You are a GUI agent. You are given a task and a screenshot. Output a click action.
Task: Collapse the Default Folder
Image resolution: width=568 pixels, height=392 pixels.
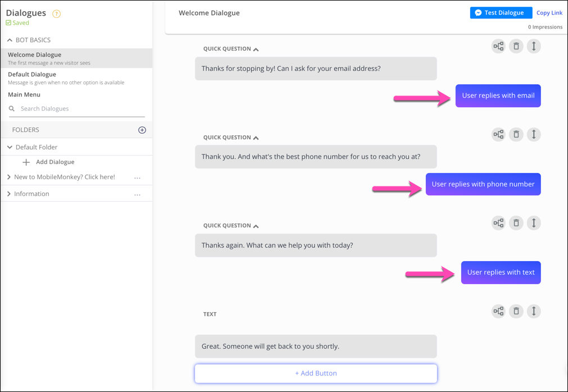click(10, 147)
